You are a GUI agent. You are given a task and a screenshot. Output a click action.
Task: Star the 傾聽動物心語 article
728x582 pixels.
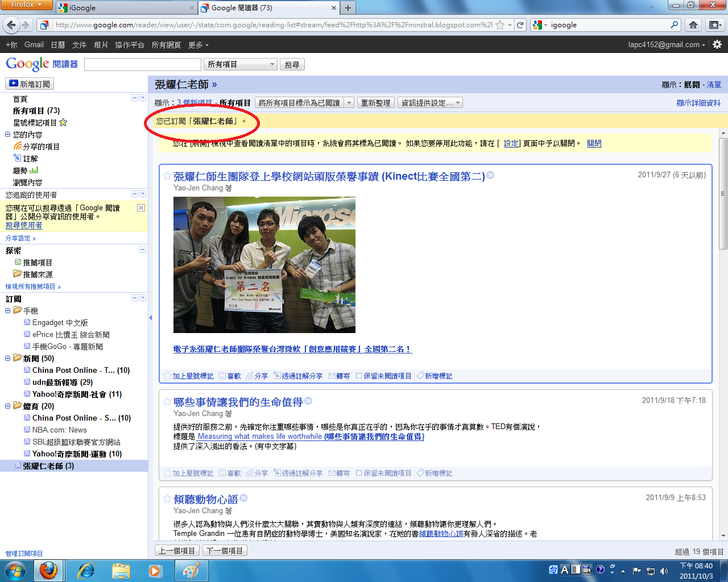[x=167, y=498]
